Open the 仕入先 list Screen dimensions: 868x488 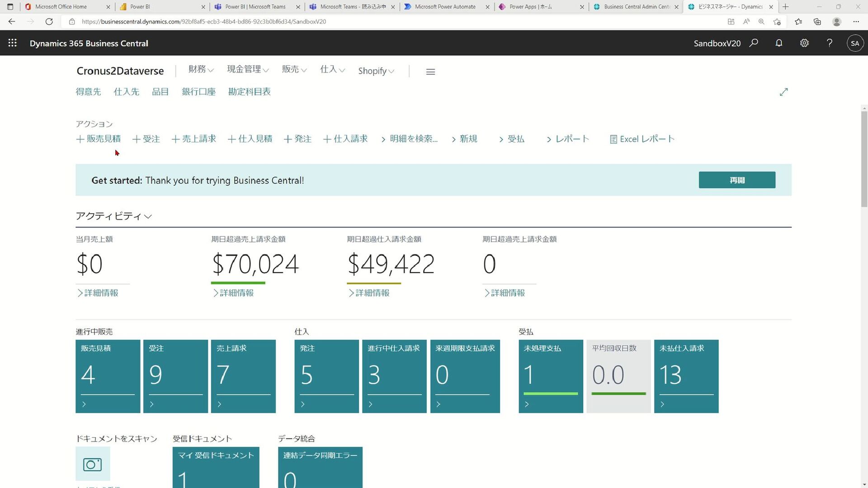coord(126,92)
